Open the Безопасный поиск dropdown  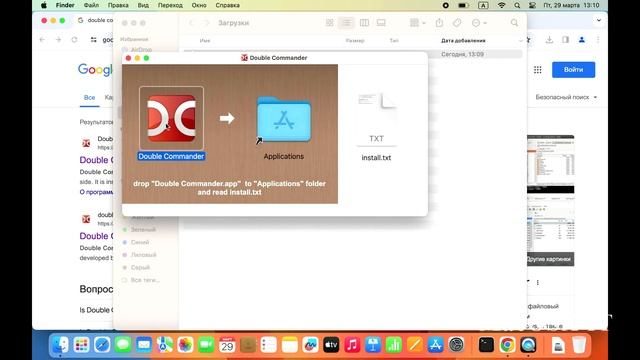tap(566, 97)
